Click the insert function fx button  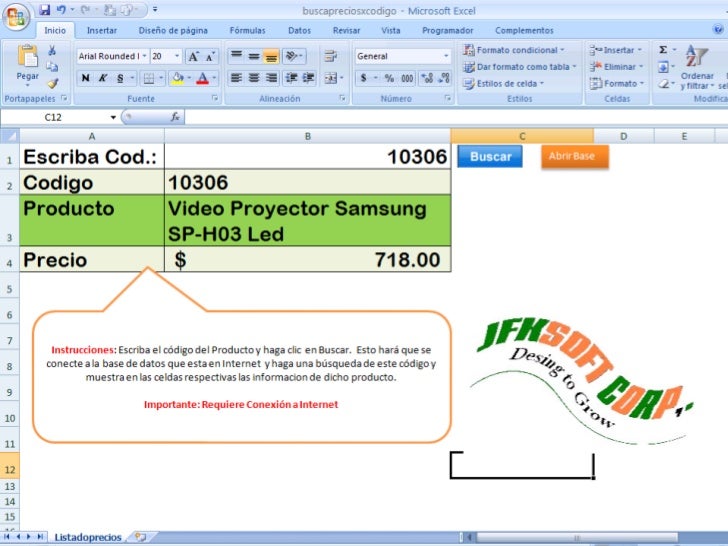[175, 117]
